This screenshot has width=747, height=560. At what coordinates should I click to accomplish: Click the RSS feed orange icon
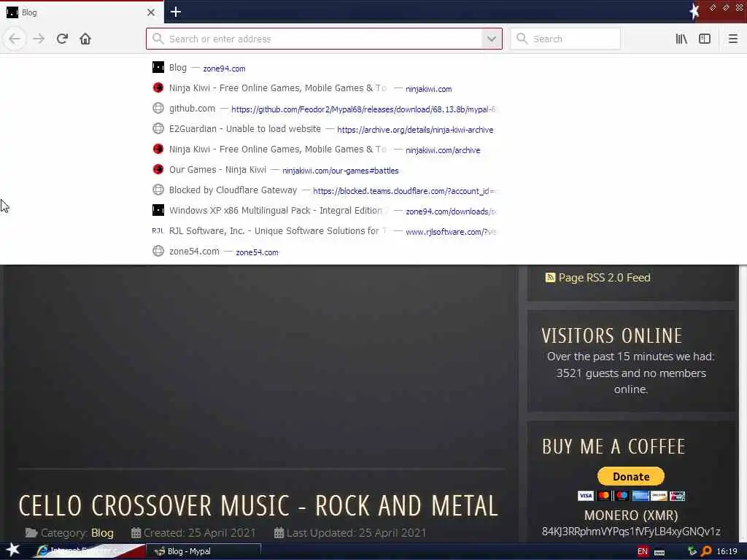[x=550, y=278]
